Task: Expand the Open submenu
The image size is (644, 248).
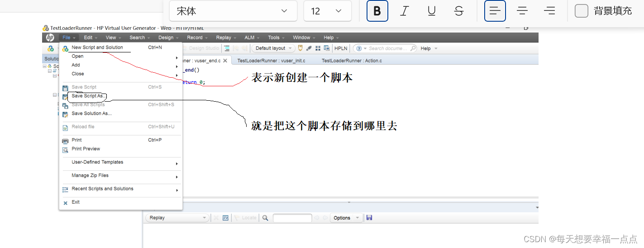Action: click(x=121, y=56)
